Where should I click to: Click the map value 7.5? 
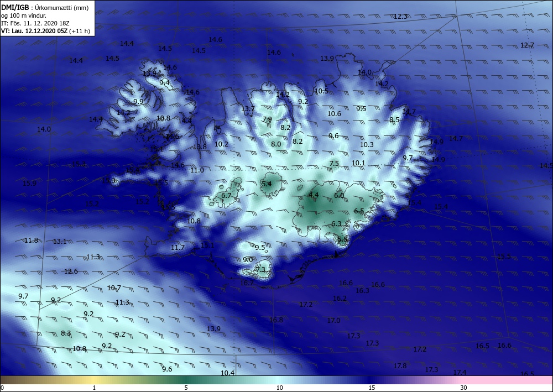tap(334, 163)
